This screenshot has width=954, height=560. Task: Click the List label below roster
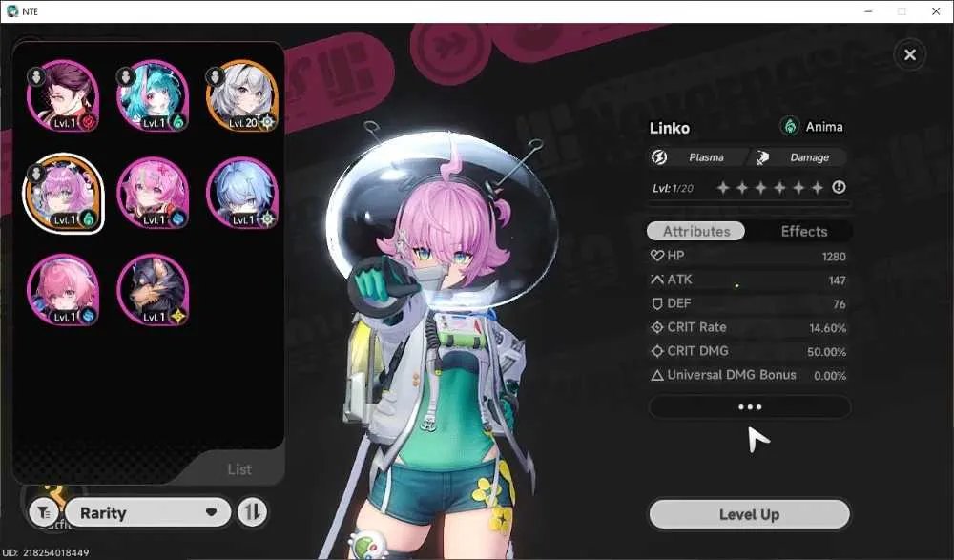point(239,469)
